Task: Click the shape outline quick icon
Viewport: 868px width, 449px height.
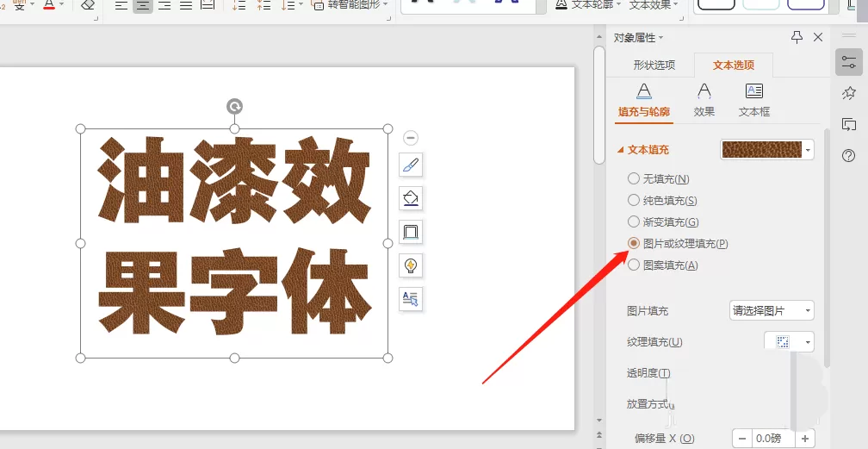Action: tap(411, 232)
